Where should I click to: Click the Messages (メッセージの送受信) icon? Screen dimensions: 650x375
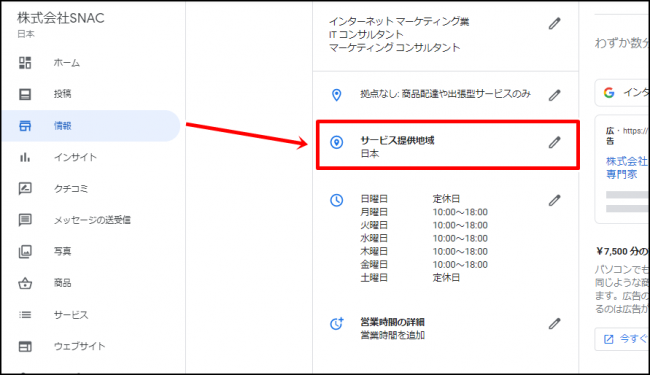click(25, 220)
